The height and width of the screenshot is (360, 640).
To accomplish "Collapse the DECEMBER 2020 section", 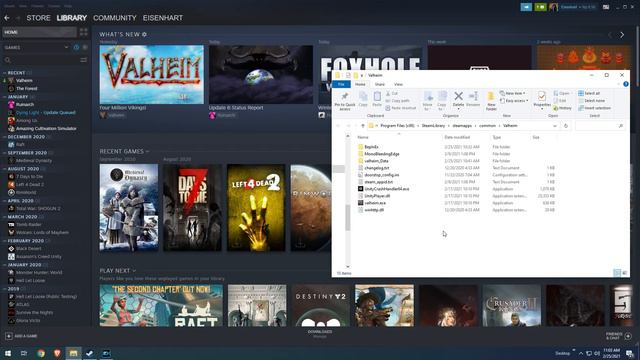I will (4, 137).
